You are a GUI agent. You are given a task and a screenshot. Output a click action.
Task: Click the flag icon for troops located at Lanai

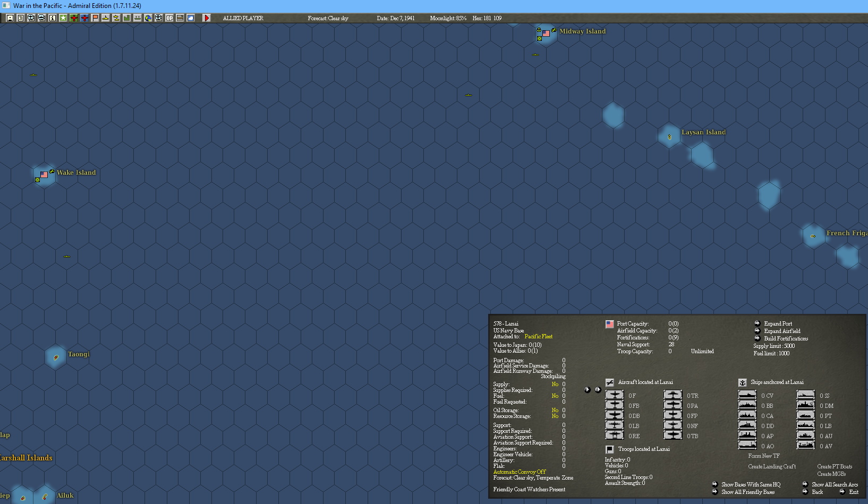[610, 449]
